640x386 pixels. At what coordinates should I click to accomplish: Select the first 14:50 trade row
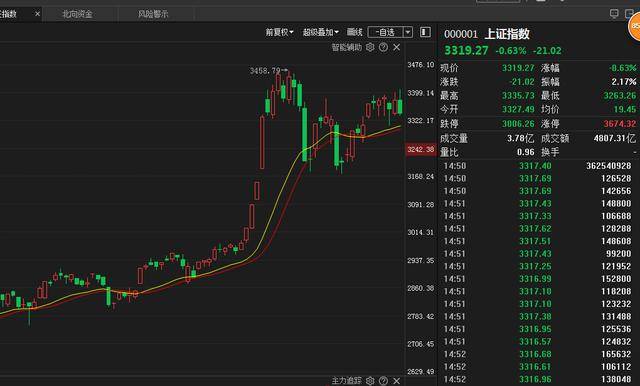(x=538, y=166)
